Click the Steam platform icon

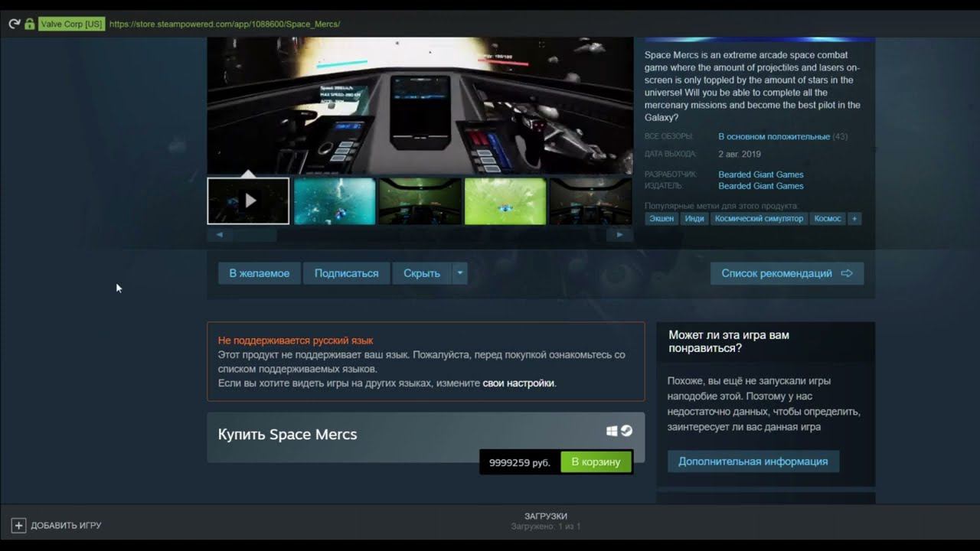tap(626, 431)
